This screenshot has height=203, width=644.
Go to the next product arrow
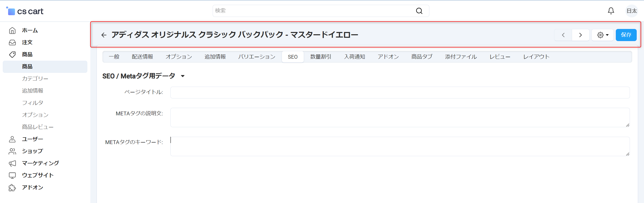click(x=580, y=35)
